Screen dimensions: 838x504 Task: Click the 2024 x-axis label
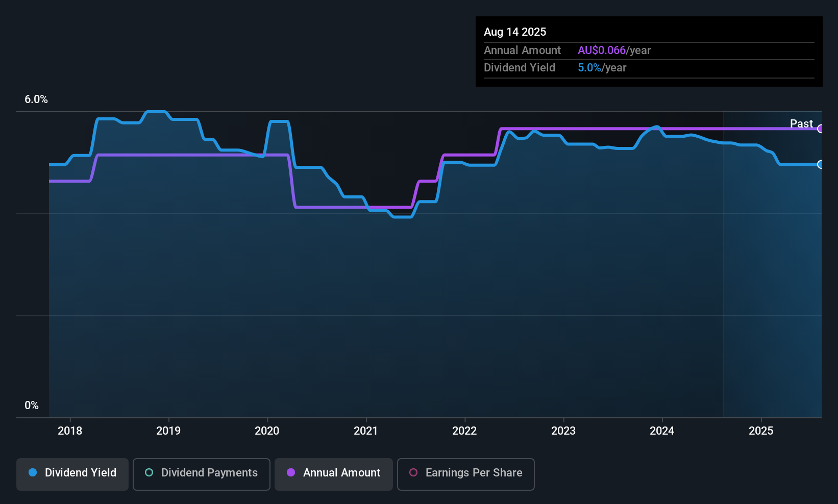662,431
